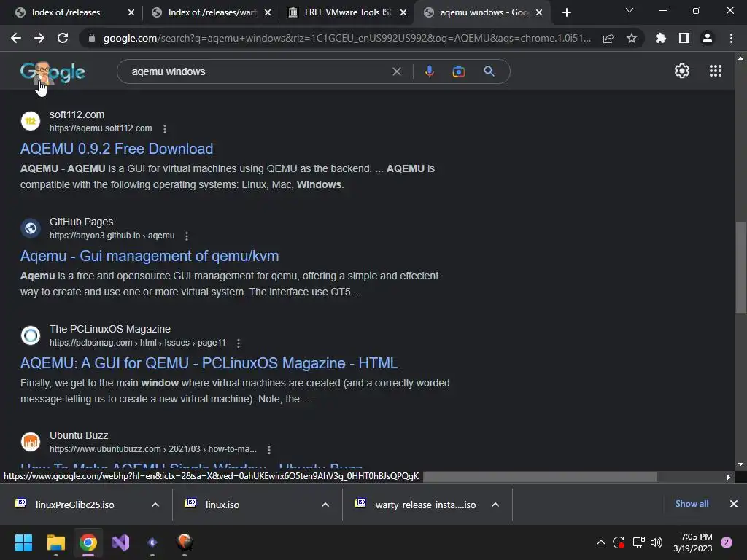The width and height of the screenshot is (747, 560).
Task: Open more options for PCLinuxOS Magazine result
Action: 239,343
